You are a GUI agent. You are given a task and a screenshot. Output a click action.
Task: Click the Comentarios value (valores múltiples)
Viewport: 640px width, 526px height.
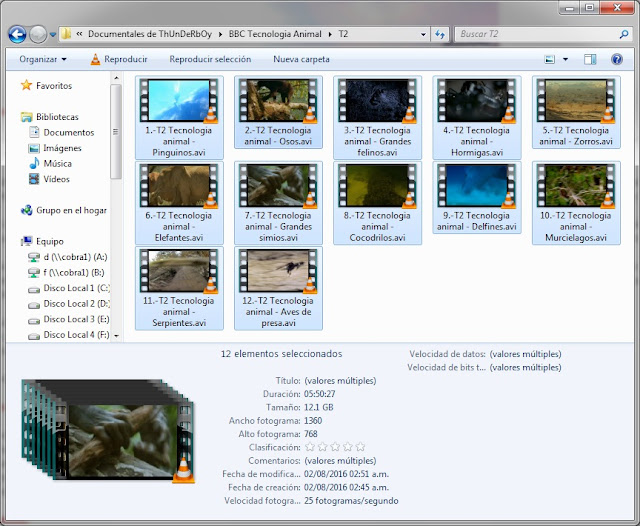[x=340, y=461]
